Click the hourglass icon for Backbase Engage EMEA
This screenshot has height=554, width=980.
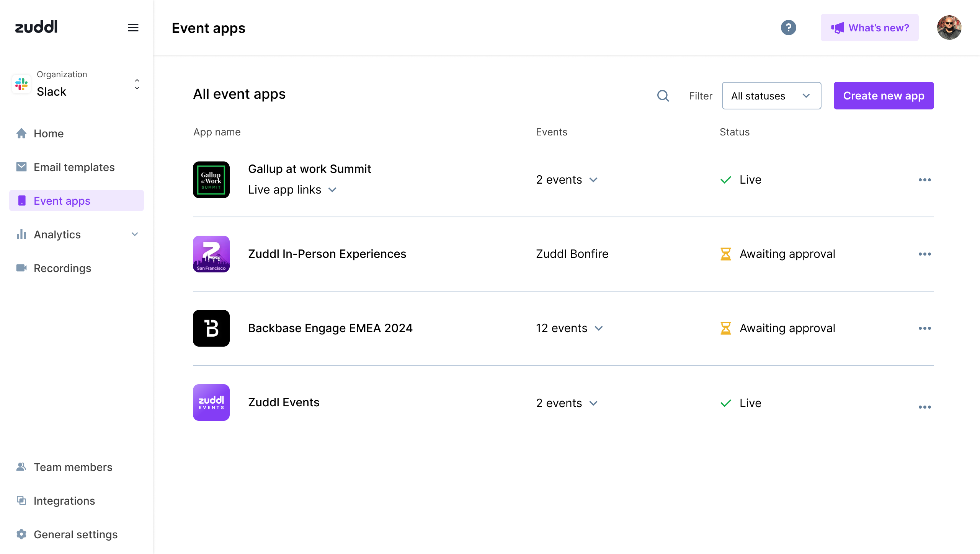(x=725, y=328)
